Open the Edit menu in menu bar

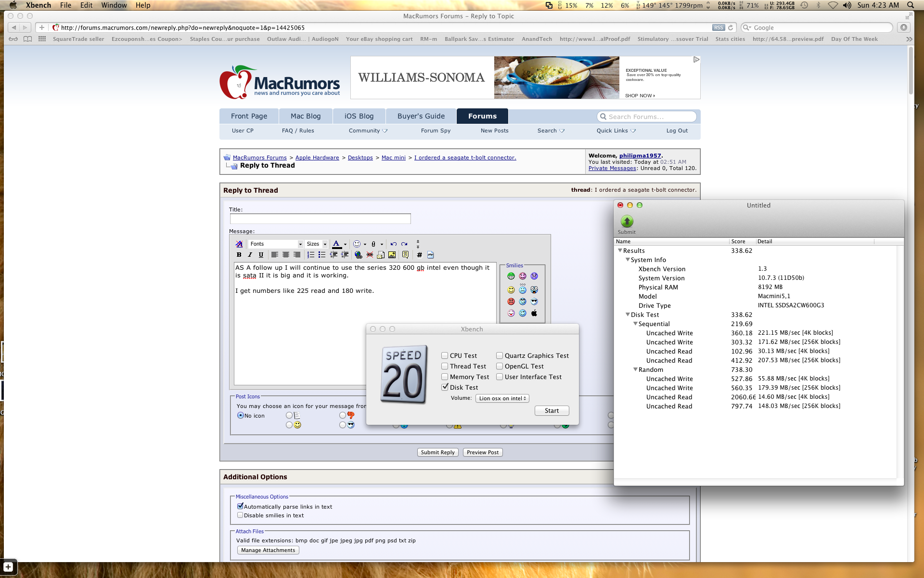pos(86,5)
